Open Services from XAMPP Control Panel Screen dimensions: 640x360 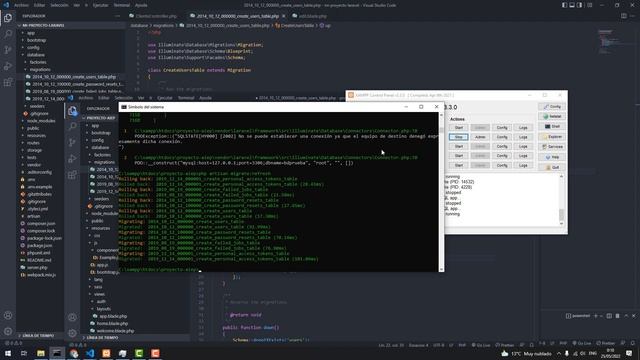pos(552,147)
